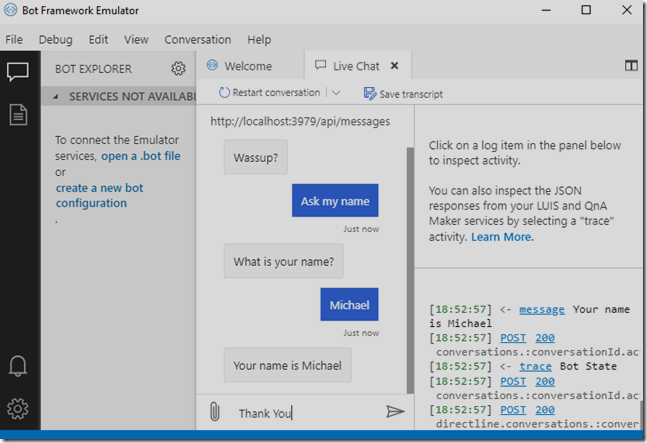Select the 'Your name is Michael' bot message
The height and width of the screenshot is (443, 647).
[288, 365]
